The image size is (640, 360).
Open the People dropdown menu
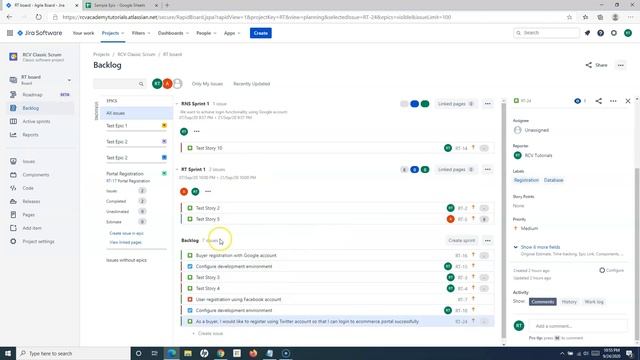click(x=206, y=33)
